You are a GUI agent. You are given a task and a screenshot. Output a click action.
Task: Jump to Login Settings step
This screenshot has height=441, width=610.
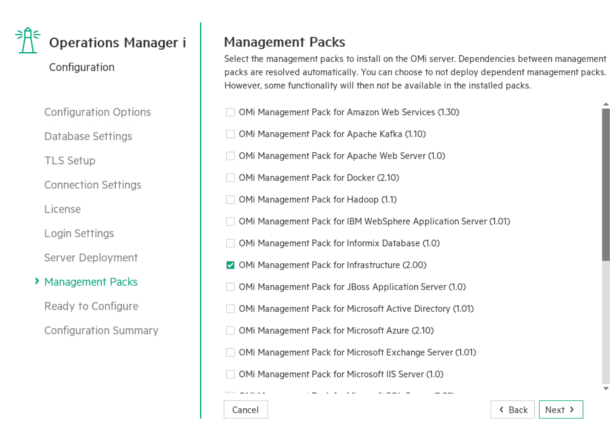coord(79,233)
